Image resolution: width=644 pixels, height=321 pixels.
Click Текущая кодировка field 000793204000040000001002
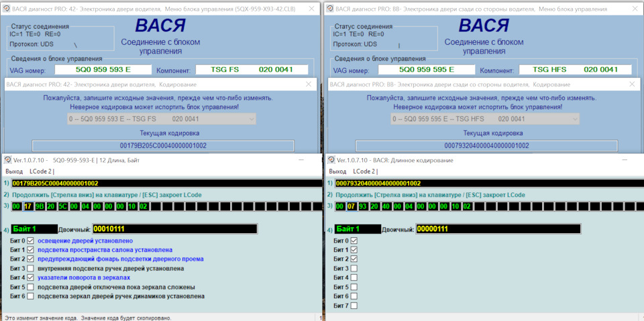pyautogui.click(x=487, y=145)
